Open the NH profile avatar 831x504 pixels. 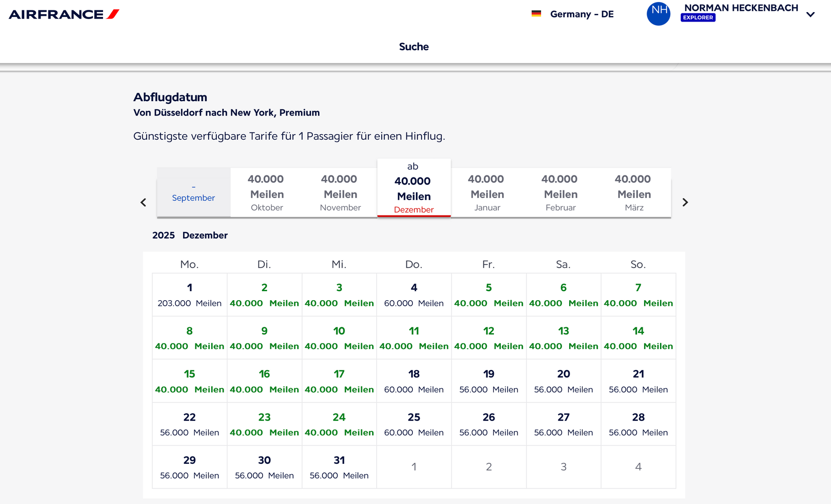(658, 14)
